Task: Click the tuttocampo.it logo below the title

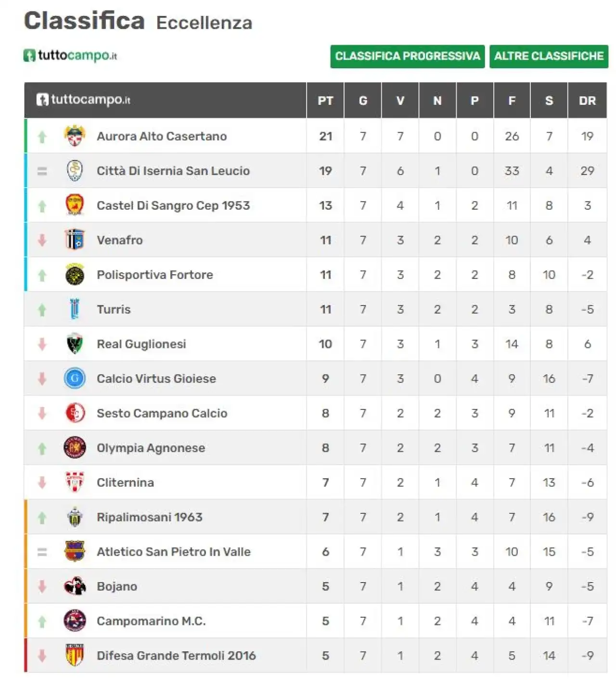Action: click(x=70, y=55)
